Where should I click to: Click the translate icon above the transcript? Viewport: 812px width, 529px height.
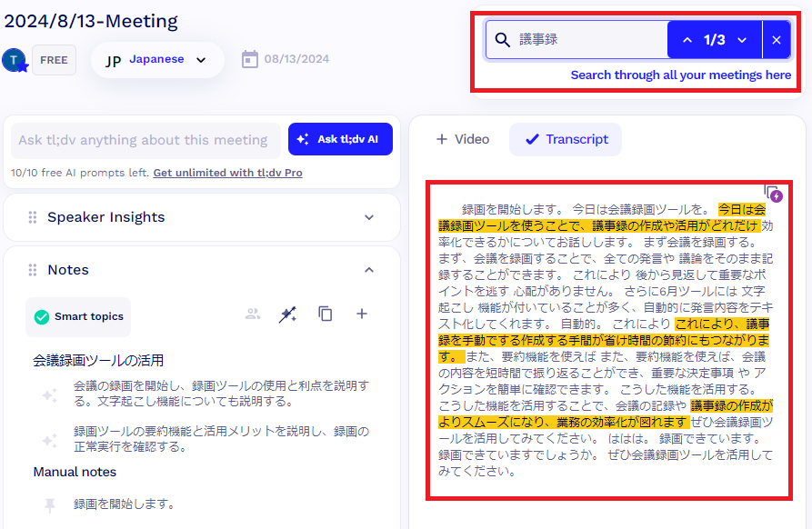click(x=772, y=195)
